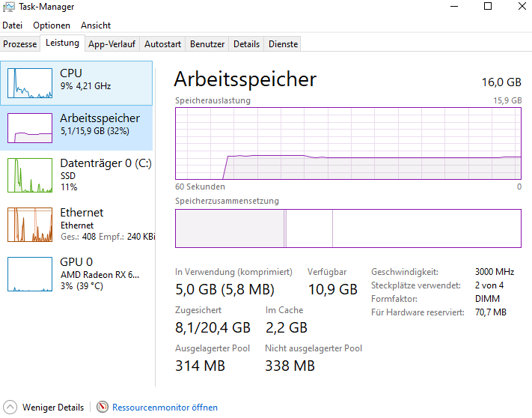The height and width of the screenshot is (418, 532).
Task: Click the Ressourcenmonitor icon at bottom
Action: click(x=103, y=408)
